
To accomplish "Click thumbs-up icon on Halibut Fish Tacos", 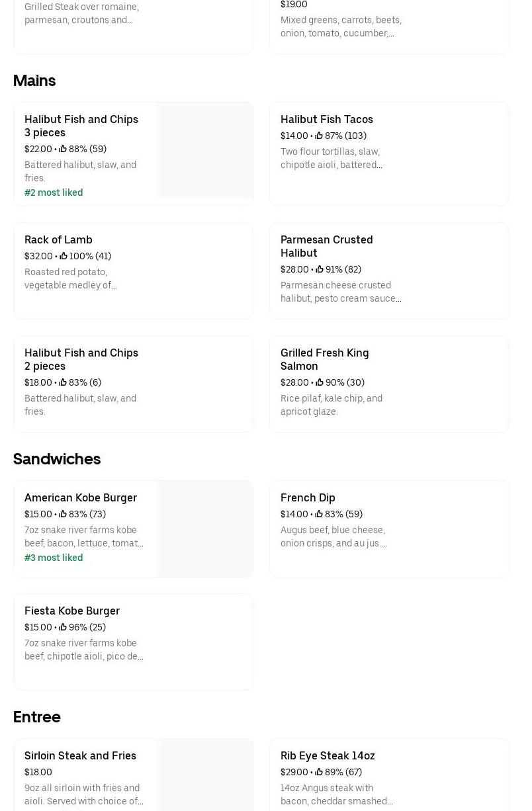I will coord(319,136).
